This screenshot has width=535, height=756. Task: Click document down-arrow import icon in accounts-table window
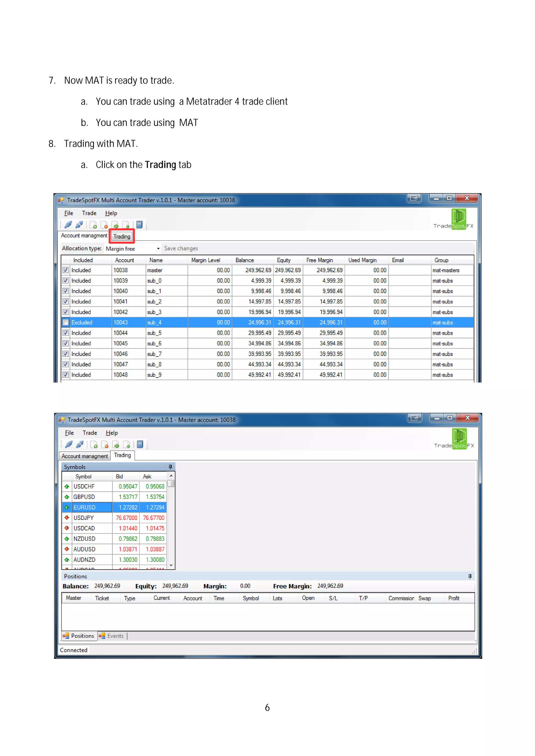point(126,225)
